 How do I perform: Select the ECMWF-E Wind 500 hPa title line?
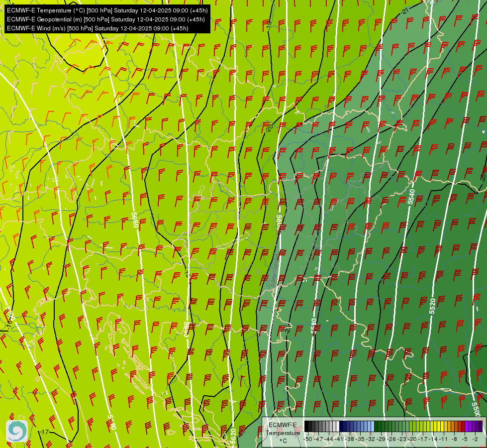97,28
